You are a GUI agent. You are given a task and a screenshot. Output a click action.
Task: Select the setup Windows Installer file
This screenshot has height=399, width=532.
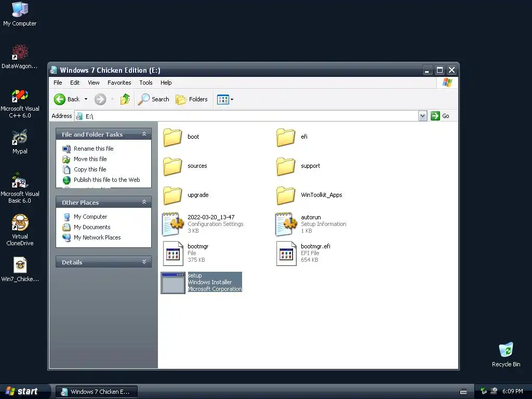pyautogui.click(x=202, y=282)
